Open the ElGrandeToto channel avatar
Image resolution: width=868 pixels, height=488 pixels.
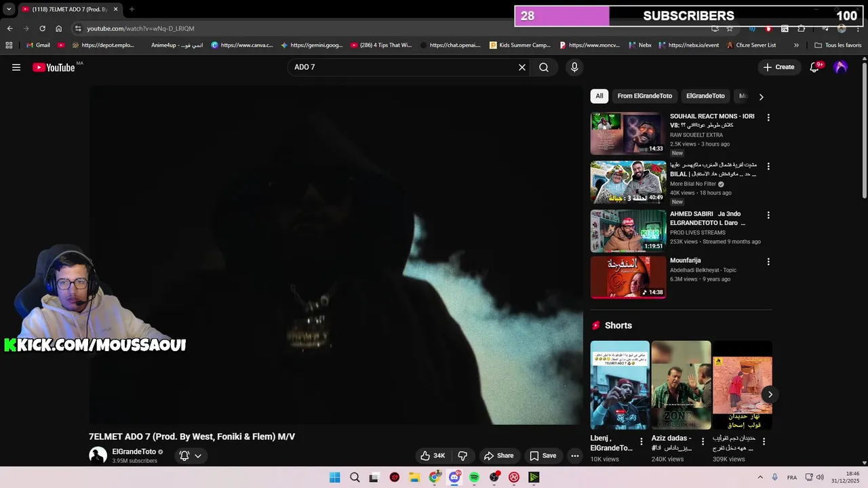point(98,455)
